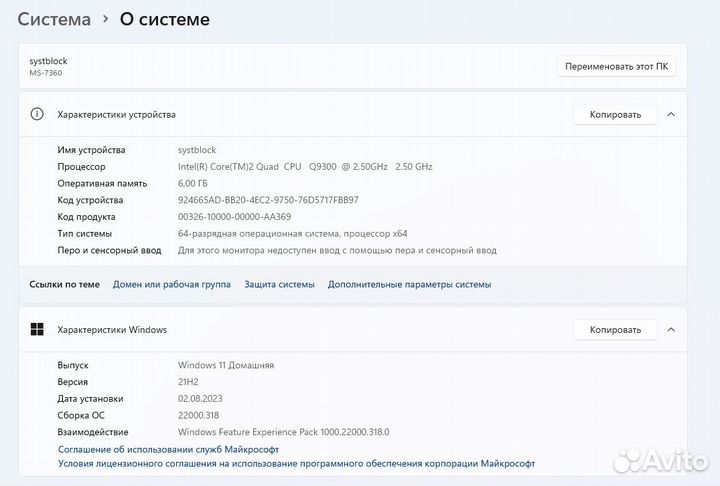Select the Оперативная память label

(x=102, y=183)
